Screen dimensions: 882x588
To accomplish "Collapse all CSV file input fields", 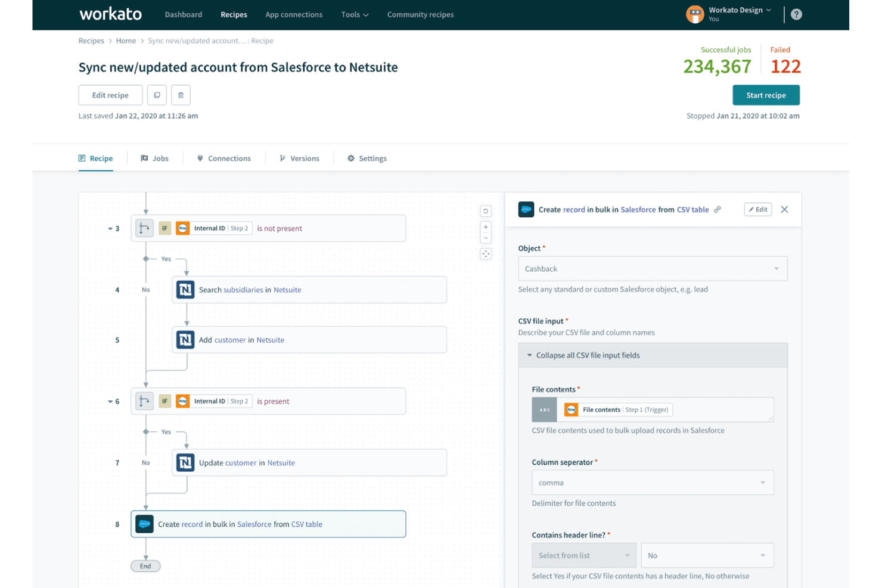I will (653, 355).
